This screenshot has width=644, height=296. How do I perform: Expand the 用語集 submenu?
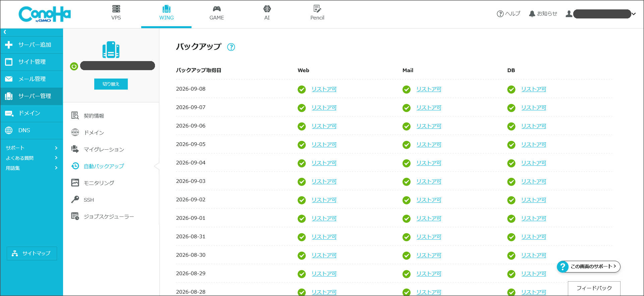[x=32, y=168]
